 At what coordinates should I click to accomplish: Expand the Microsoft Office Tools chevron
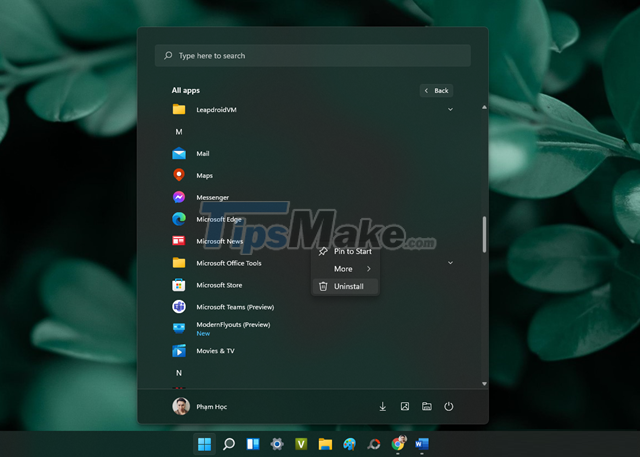tap(450, 263)
